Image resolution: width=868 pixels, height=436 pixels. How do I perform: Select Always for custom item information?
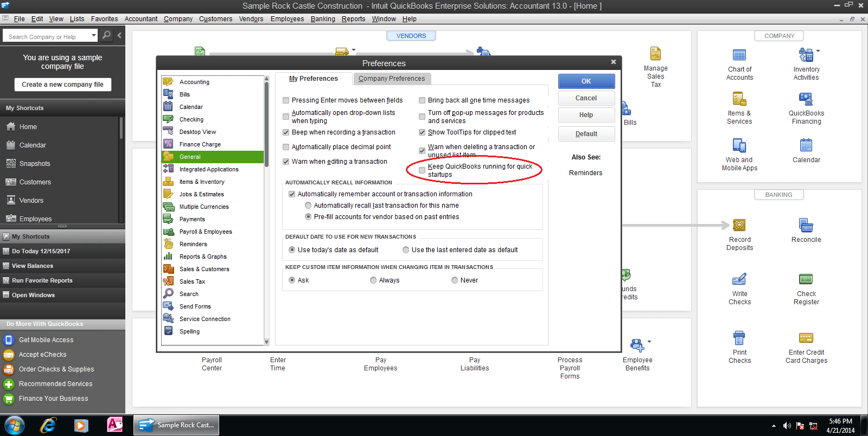click(373, 280)
